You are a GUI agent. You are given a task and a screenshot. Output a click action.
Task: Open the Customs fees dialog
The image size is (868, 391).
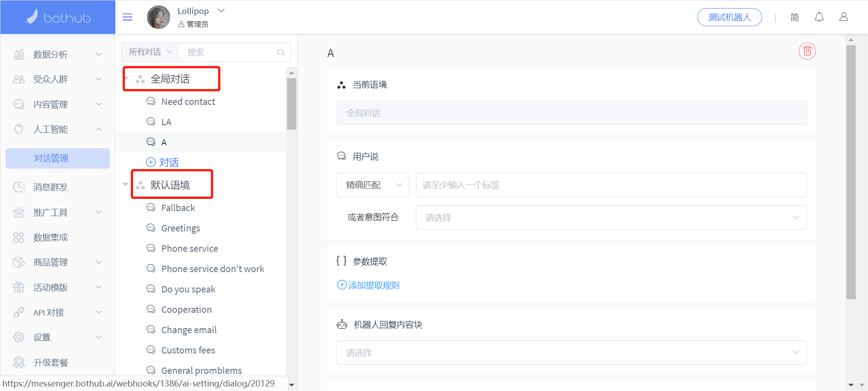[188, 350]
